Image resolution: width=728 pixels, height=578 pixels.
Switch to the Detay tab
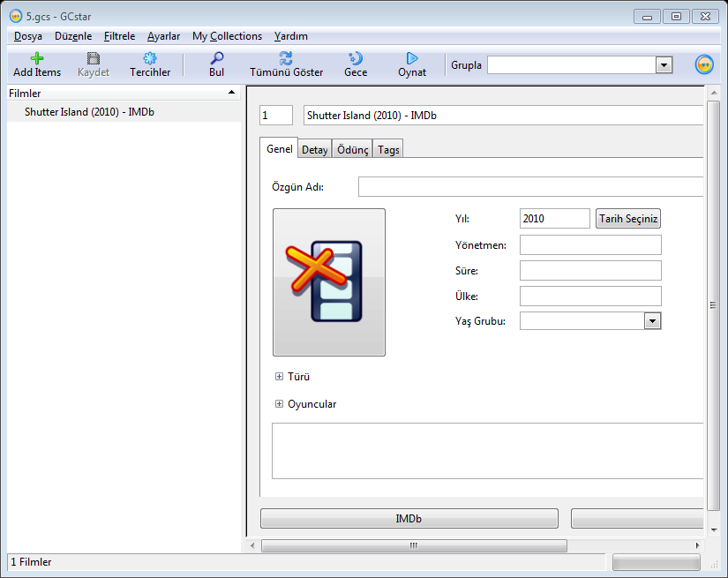(x=315, y=150)
